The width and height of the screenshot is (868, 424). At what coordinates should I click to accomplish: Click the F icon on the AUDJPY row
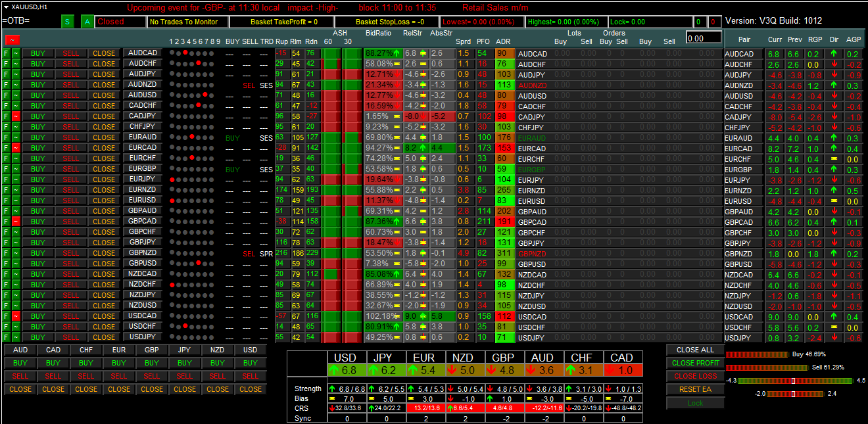7,74
